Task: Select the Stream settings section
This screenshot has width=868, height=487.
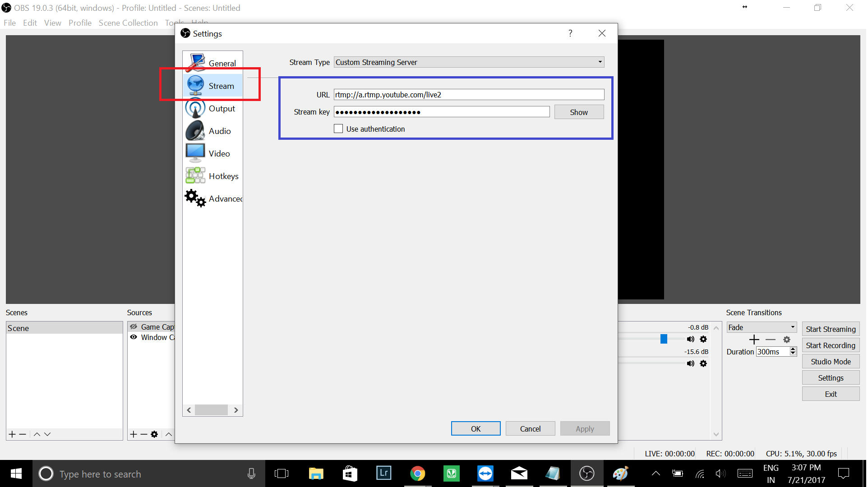Action: click(212, 86)
